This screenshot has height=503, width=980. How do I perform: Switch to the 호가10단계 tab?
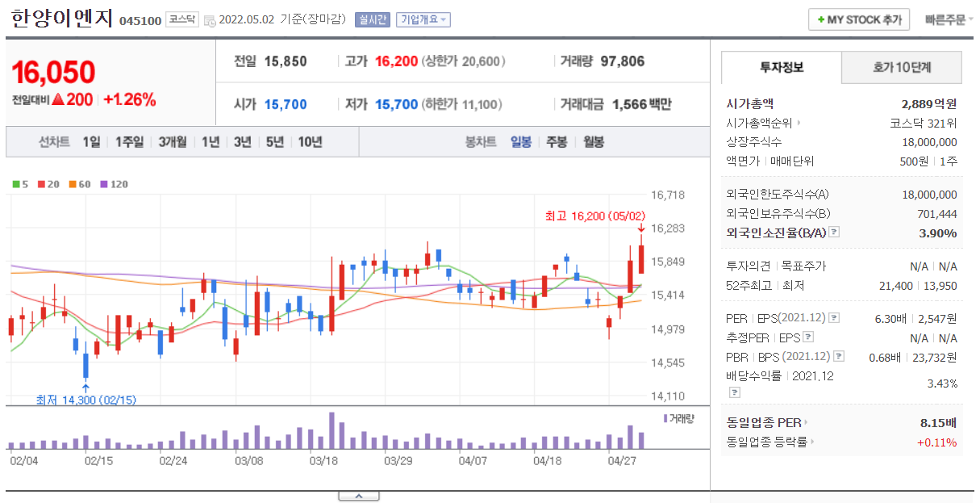(x=902, y=68)
